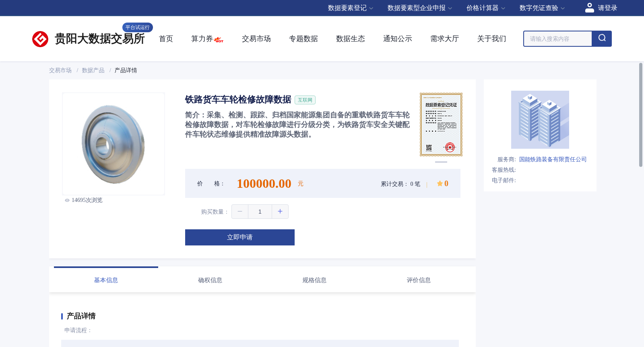644x347 pixels.
Task: Increase purchase quantity with plus button
Action: 280,212
